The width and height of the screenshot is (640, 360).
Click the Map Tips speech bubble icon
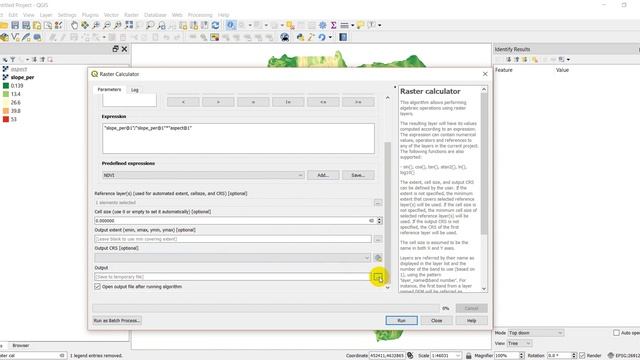click(360, 25)
